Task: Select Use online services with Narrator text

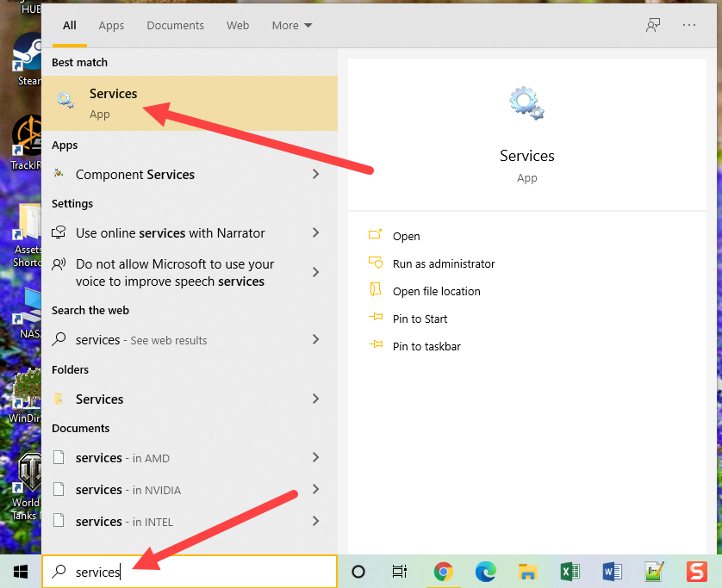Action: pos(171,232)
